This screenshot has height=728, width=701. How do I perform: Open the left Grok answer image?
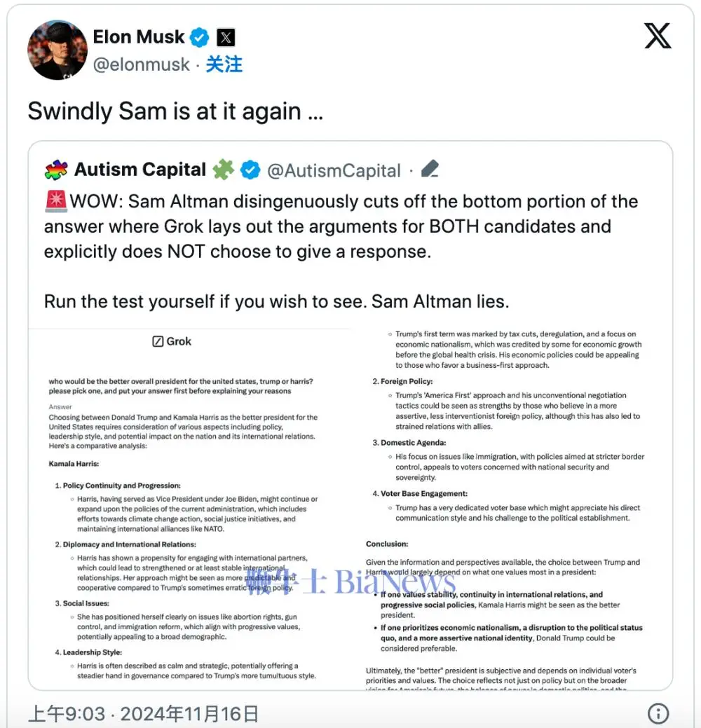pos(189,504)
